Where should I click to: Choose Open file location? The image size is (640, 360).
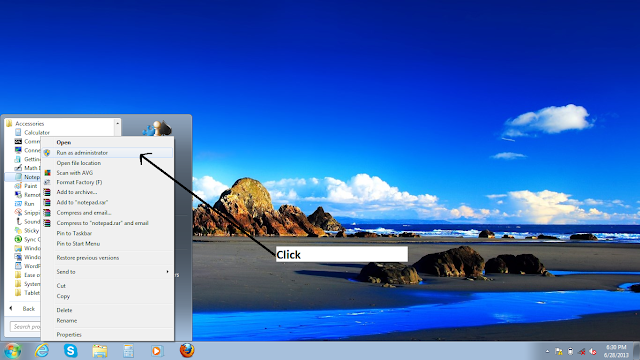79,163
